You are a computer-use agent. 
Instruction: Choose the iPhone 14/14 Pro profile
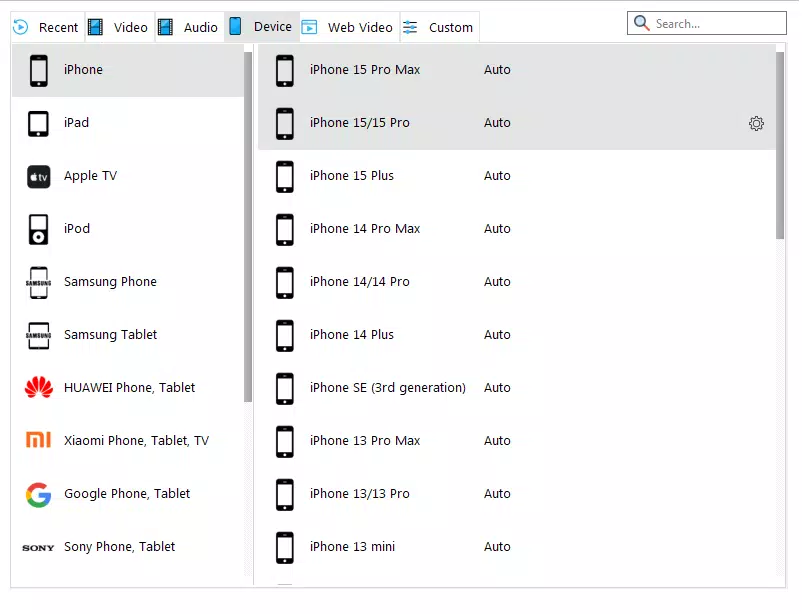coord(517,282)
